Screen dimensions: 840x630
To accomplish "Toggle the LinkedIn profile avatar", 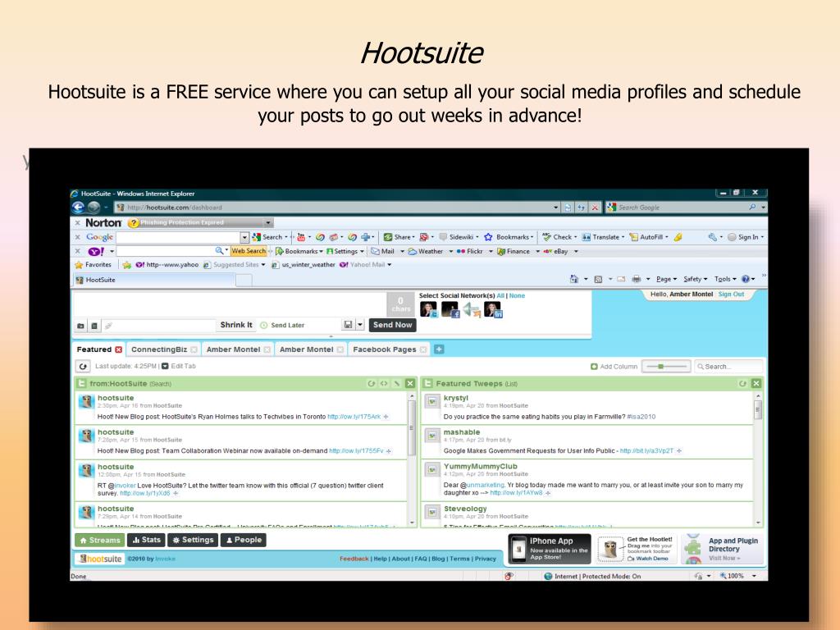I will [493, 309].
